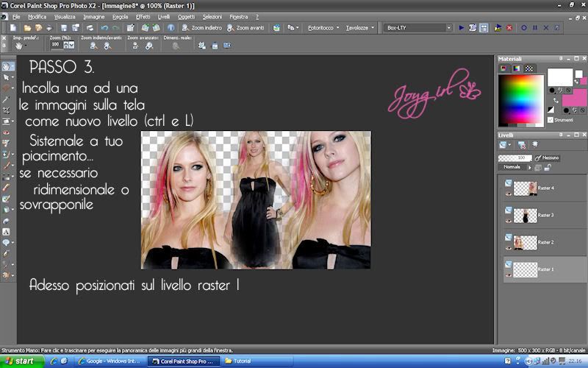Click the Zoom avanti button
588x368 pixels.
tap(245, 28)
